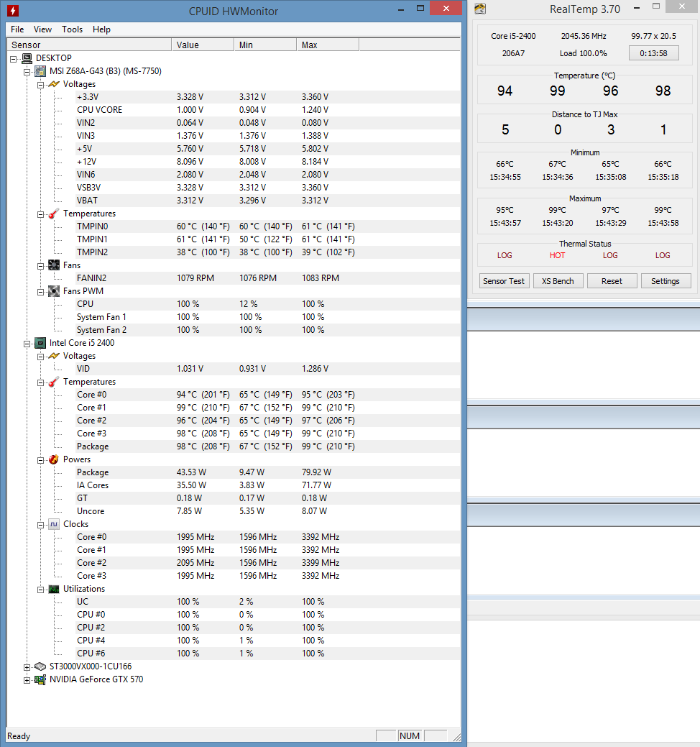The height and width of the screenshot is (747, 700).
Task: Click the motherboard Voltages lightning icon
Action: [x=54, y=84]
